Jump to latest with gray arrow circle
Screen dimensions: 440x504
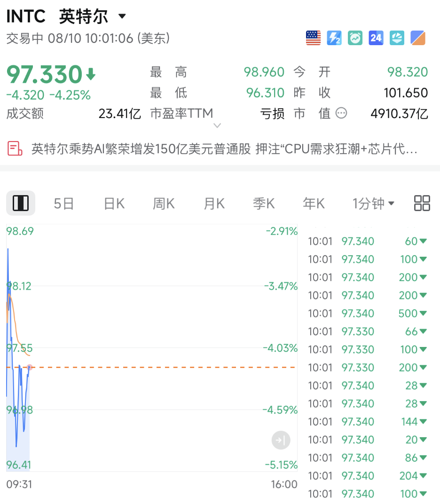click(281, 440)
